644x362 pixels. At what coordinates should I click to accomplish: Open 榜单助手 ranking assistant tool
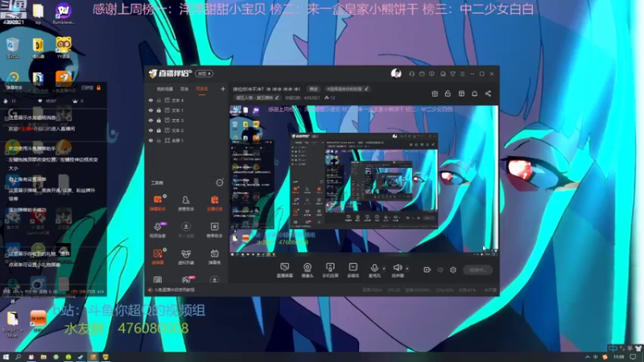tap(214, 230)
